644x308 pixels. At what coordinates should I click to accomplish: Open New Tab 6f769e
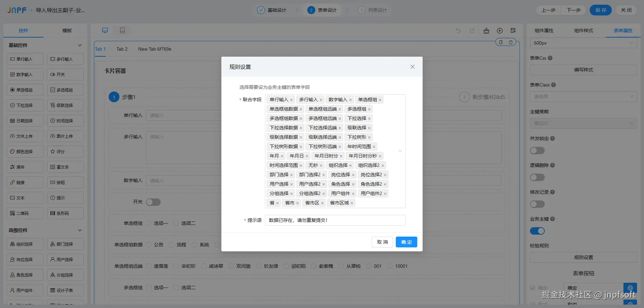(155, 49)
